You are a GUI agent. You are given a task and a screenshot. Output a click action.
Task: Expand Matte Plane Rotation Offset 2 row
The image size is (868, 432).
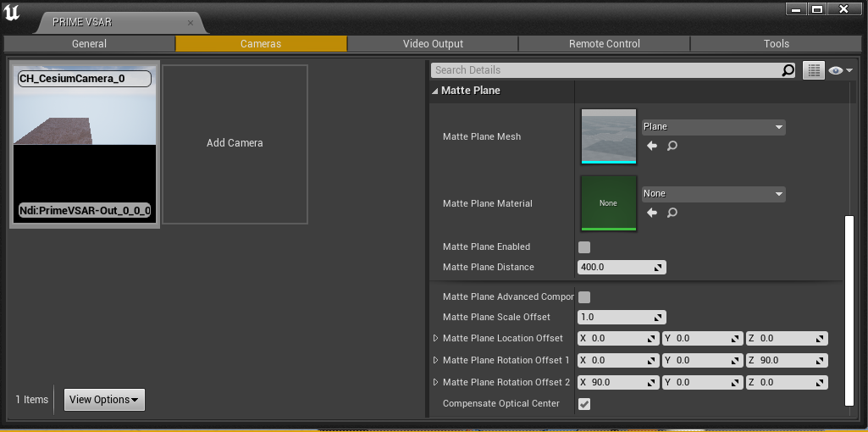pos(435,382)
